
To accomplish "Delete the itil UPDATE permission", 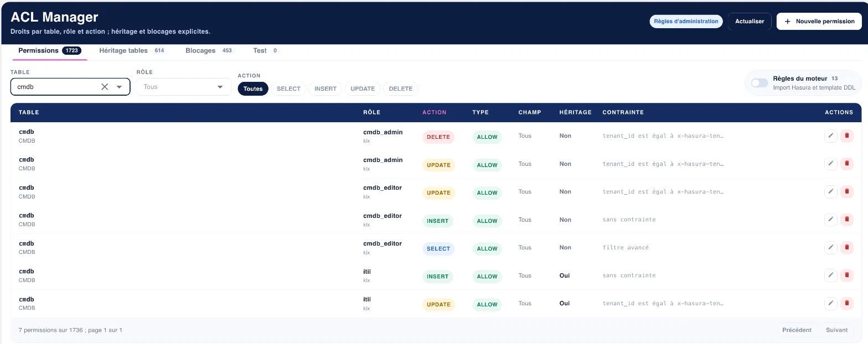I will [846, 304].
